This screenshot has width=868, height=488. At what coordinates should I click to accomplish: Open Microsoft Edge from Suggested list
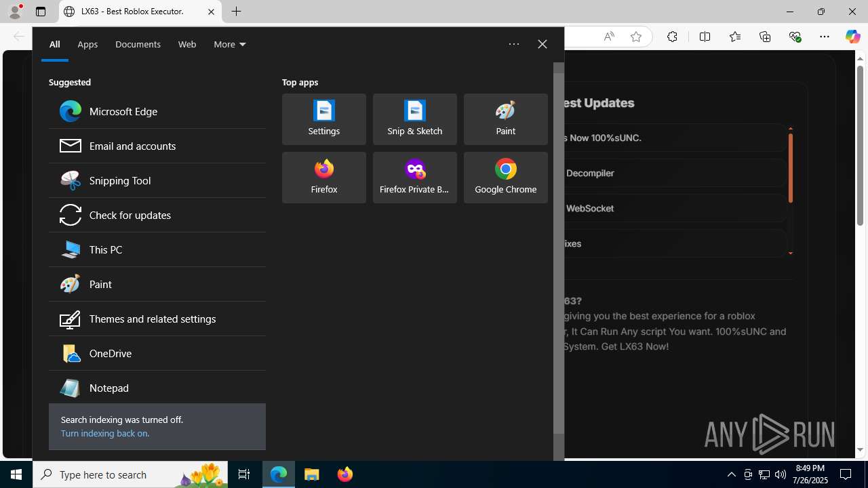pos(157,111)
